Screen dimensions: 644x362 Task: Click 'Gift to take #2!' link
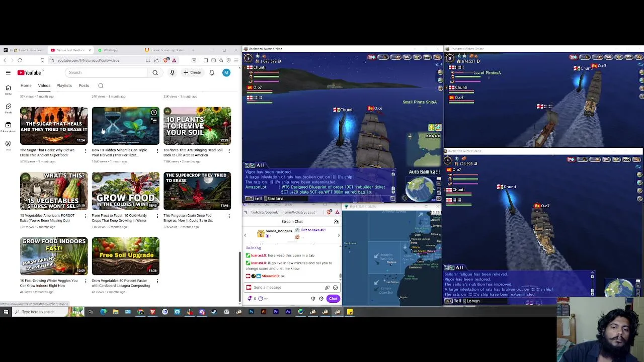313,230
